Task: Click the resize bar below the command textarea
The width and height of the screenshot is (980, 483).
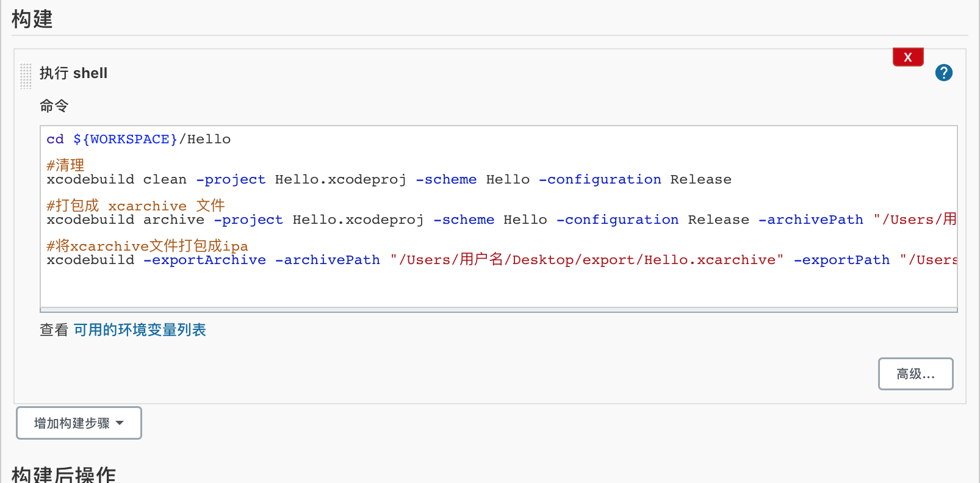Action: (x=498, y=310)
